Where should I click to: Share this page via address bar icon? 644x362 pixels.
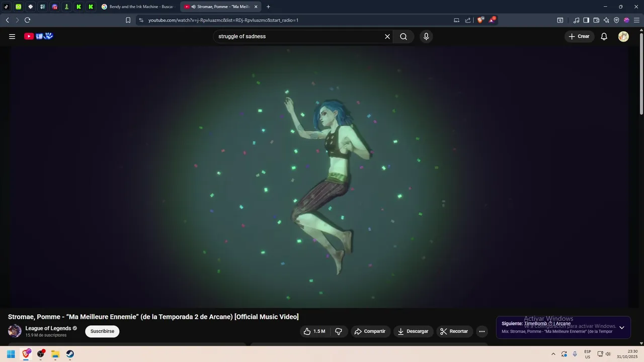point(468,20)
